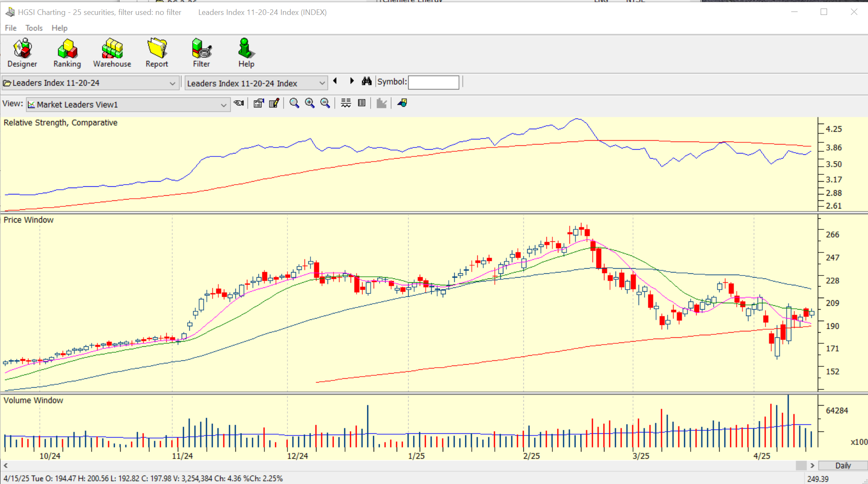Click the 4/25 date axis label
The image size is (868, 484).
[x=762, y=456]
